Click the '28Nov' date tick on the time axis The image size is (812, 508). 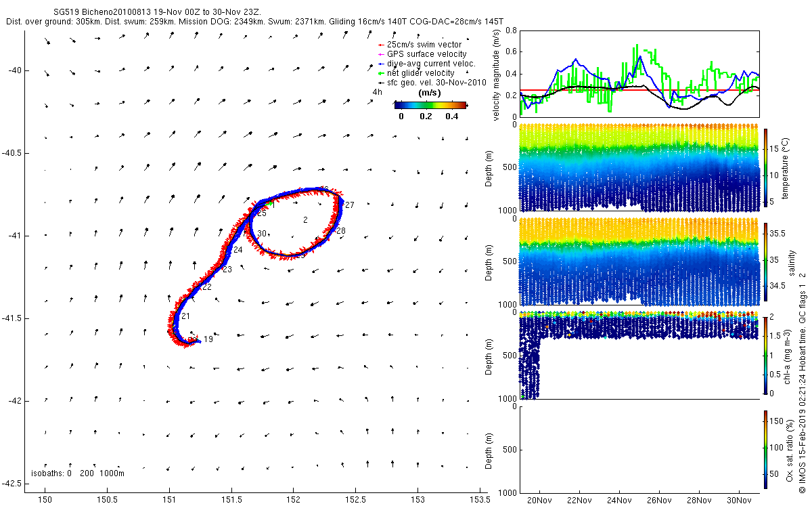coord(698,501)
